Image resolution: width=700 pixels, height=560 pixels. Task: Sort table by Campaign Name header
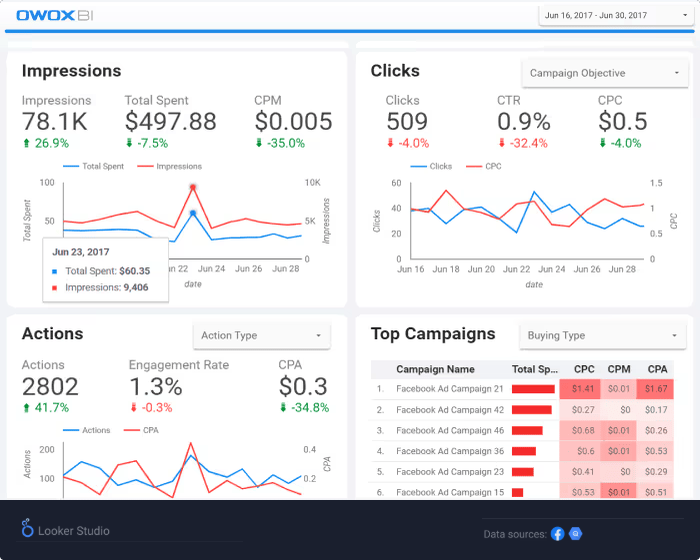[435, 369]
